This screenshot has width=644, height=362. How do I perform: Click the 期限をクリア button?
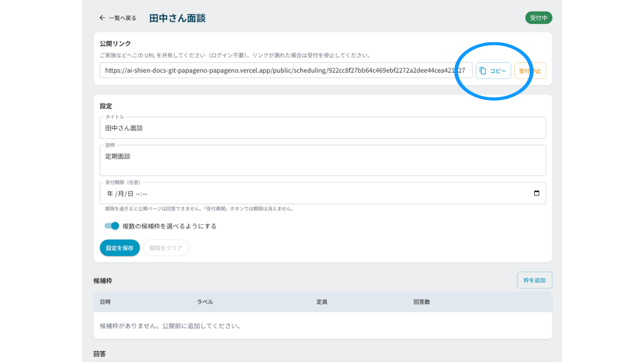click(x=166, y=248)
